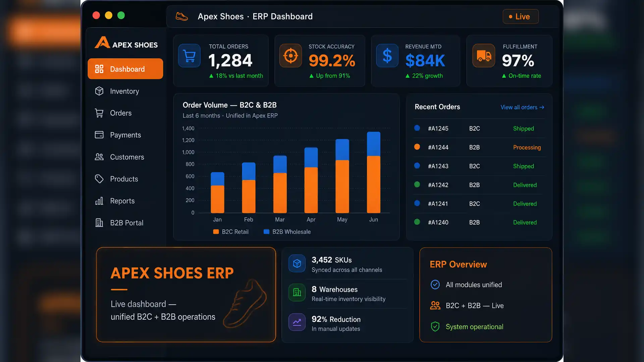The image size is (644, 362).
Task: Click the Apex Shoes logo in sidebar
Action: [126, 43]
